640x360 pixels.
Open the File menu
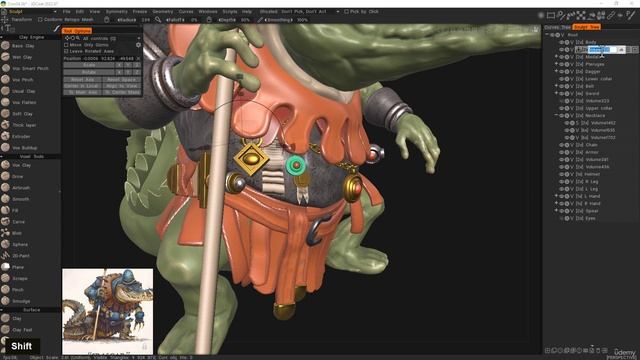pos(67,11)
